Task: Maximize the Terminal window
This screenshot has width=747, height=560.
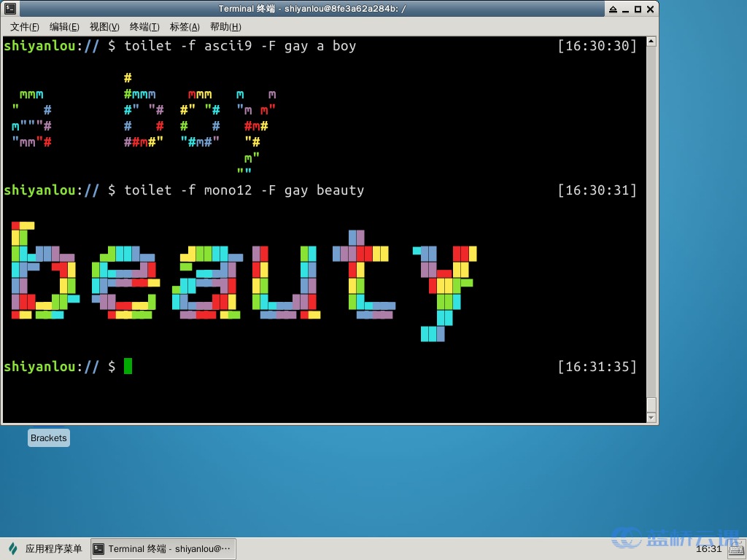Action: pyautogui.click(x=638, y=9)
